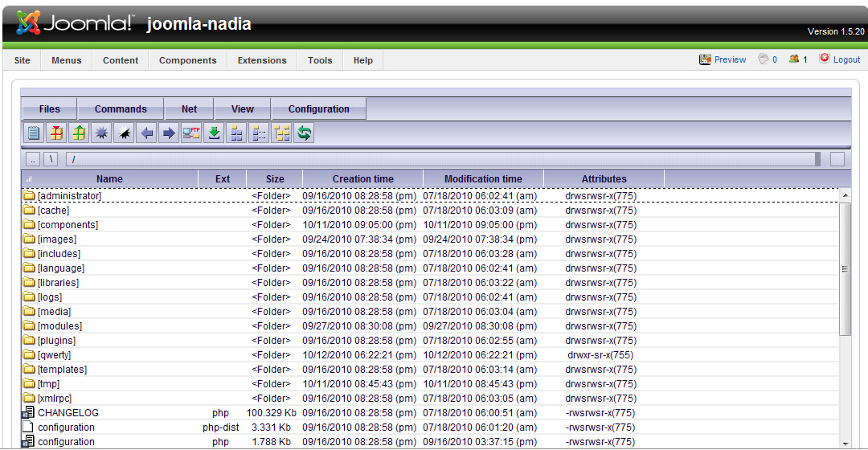
Task: Switch to brief icon grid view
Action: point(236,133)
